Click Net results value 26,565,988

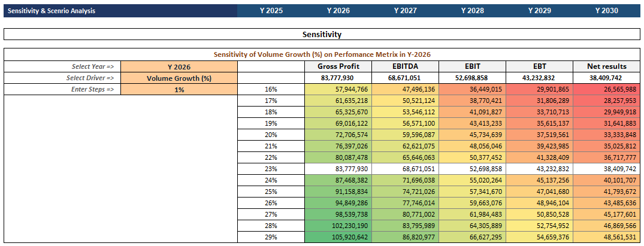607,89
